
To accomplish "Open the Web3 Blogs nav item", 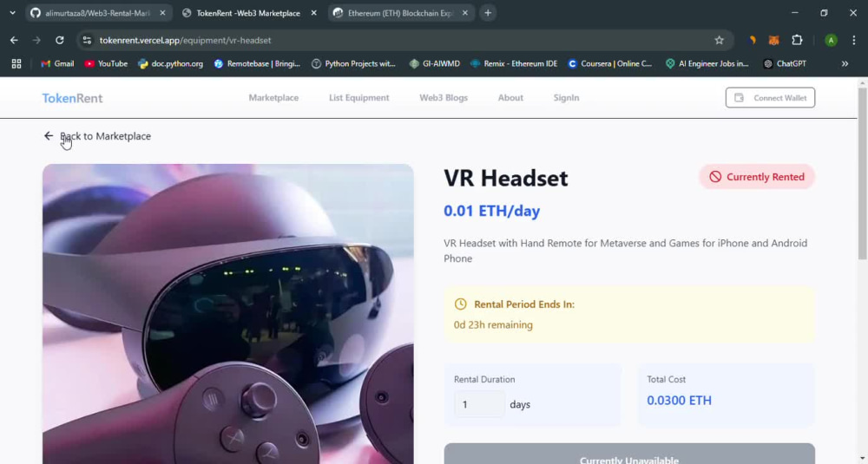I will (x=444, y=98).
